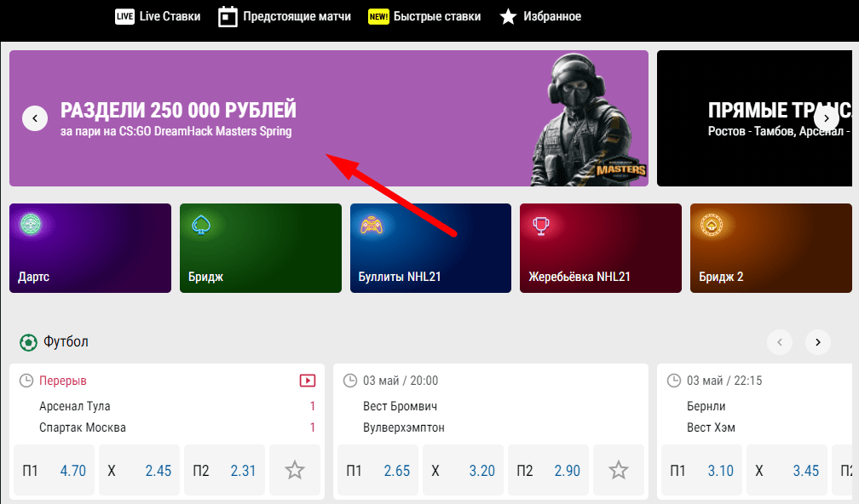This screenshot has height=504, width=859.
Task: Open the Дартс game tile
Action: coord(90,248)
